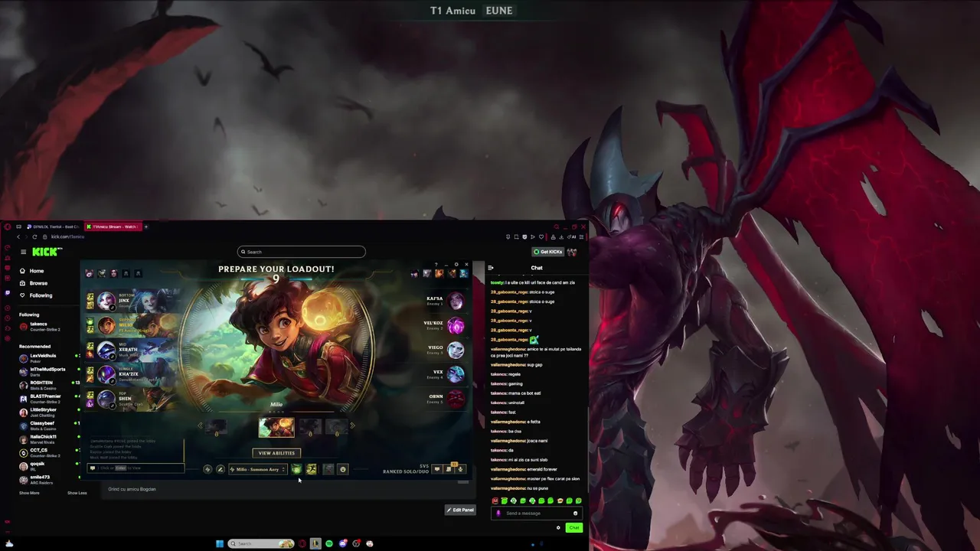Click the Get KICKs button

548,252
